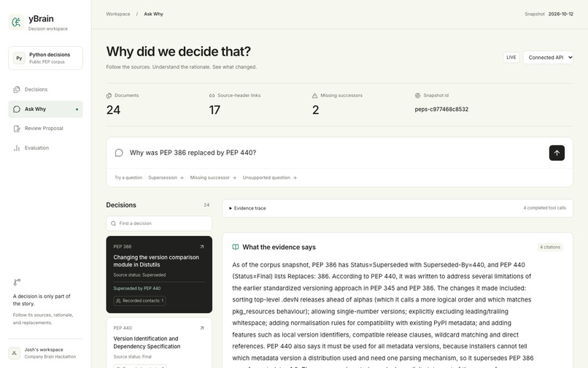Viewport: 588px width, 368px height.
Task: Click the Missing successors count 2
Action: click(x=315, y=110)
